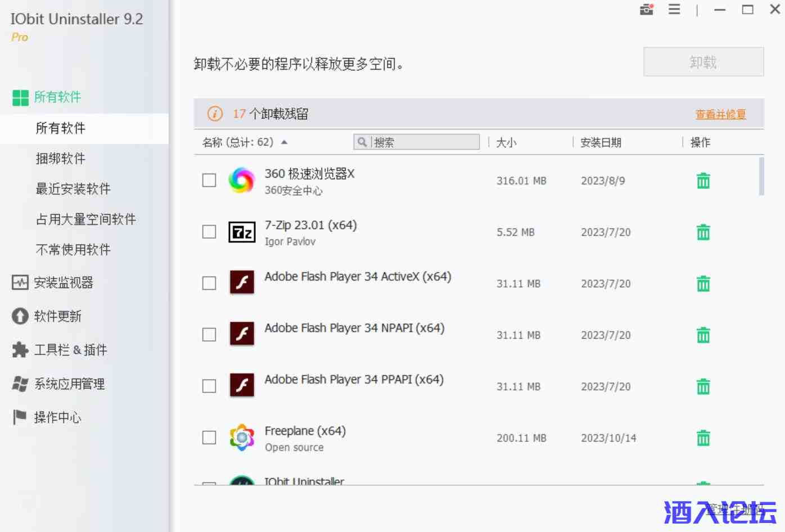The height and width of the screenshot is (532, 785).
Task: Go to 工具栏 & 插件 section
Action: [70, 350]
